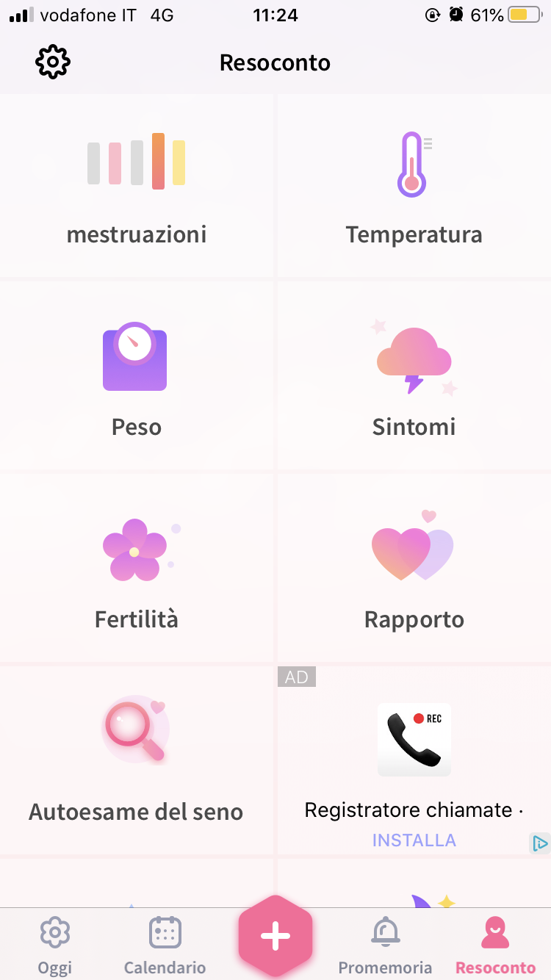
Task: Tap the battery indicator in status bar
Action: (x=525, y=15)
